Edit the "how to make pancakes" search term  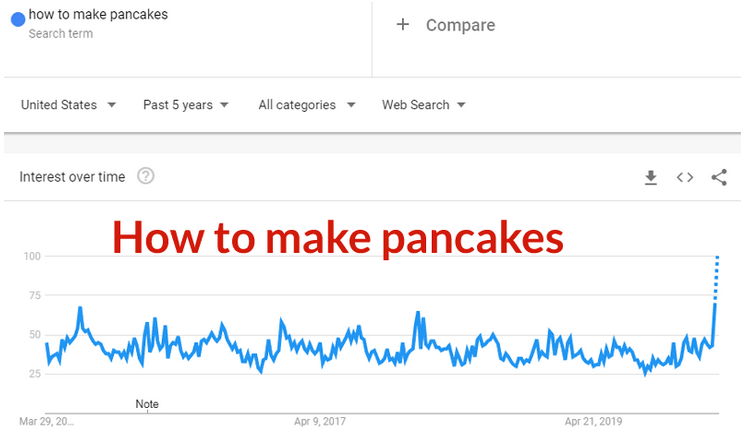point(98,15)
